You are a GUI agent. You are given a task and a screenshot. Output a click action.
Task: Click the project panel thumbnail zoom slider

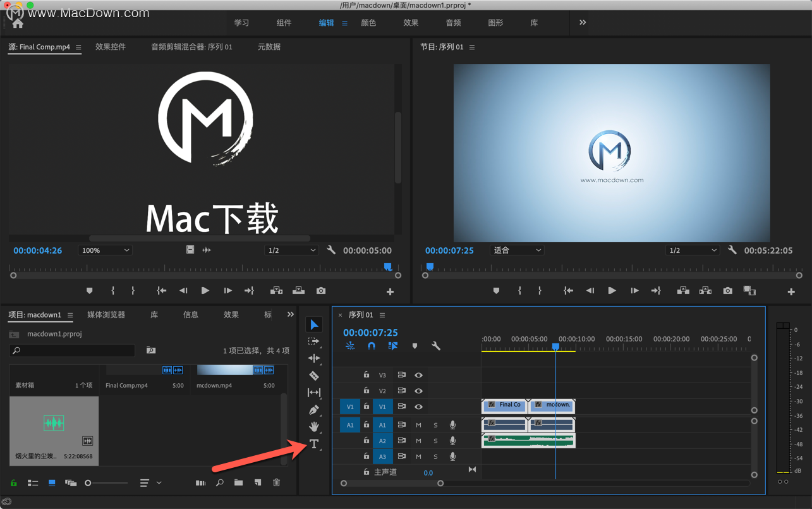point(88,483)
